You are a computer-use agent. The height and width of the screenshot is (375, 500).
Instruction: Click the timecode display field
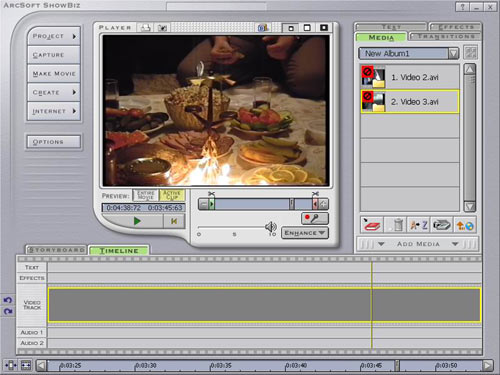pos(143,208)
